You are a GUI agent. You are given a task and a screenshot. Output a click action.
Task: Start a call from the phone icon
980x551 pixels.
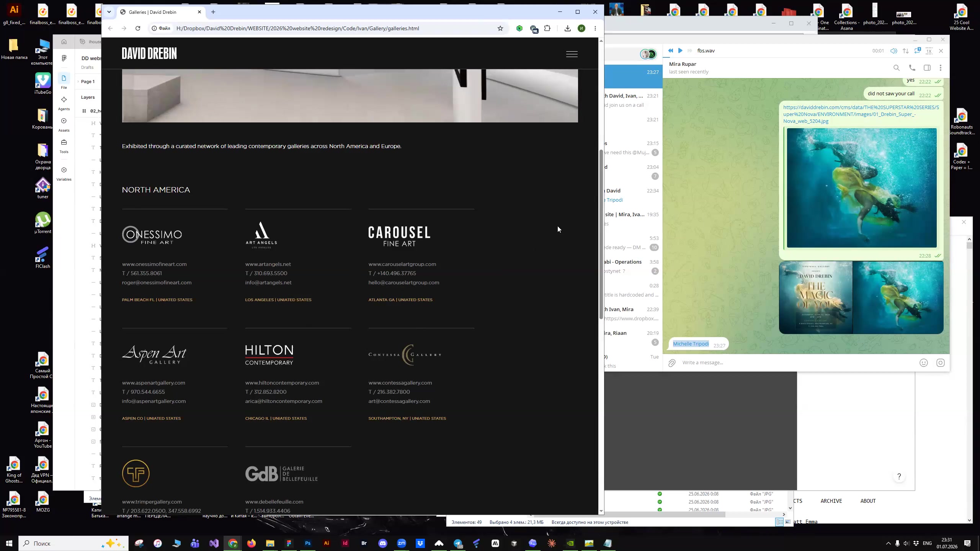912,68
